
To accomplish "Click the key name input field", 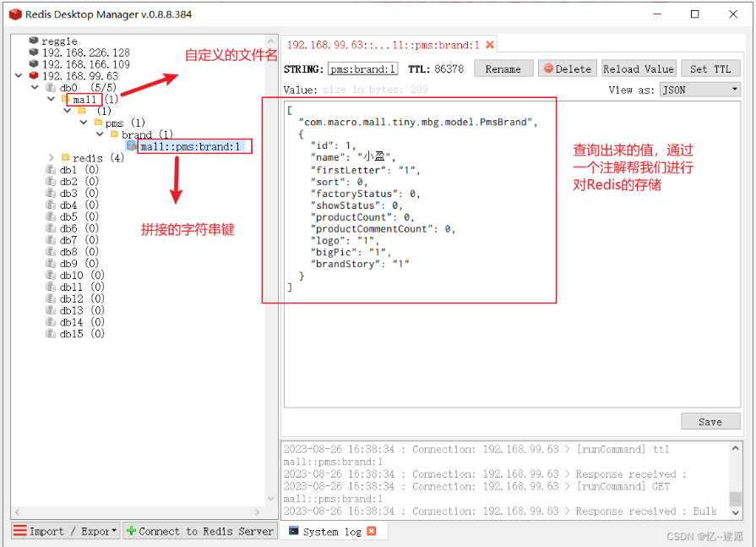I will click(362, 69).
